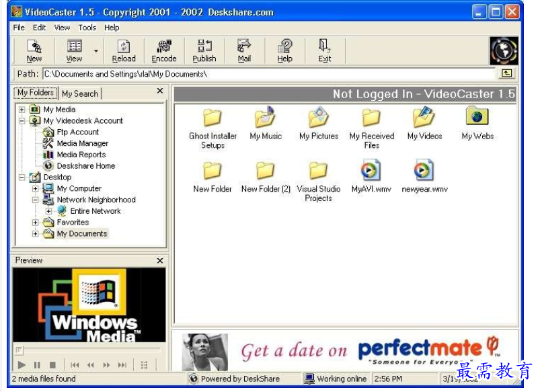The width and height of the screenshot is (538, 392).
Task: Select My Videodesk Account in tree
Action: point(83,121)
